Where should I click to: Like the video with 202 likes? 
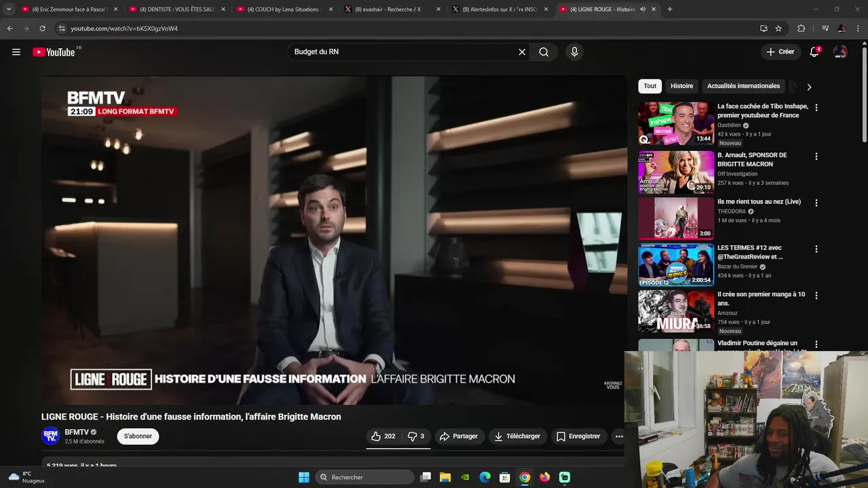tap(384, 436)
